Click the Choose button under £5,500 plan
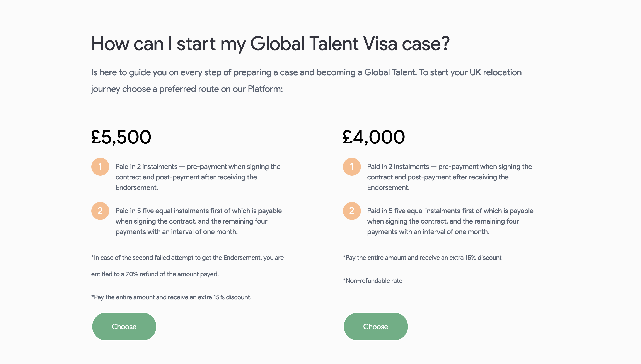 [124, 327]
